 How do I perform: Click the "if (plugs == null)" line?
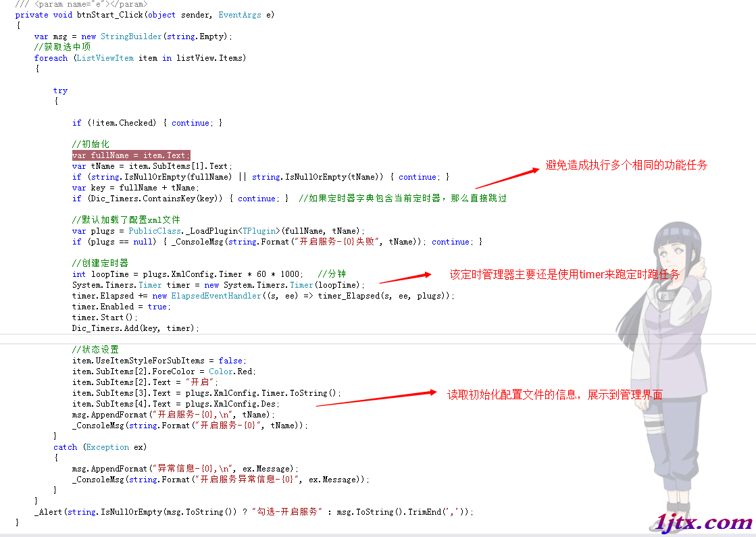[277, 242]
